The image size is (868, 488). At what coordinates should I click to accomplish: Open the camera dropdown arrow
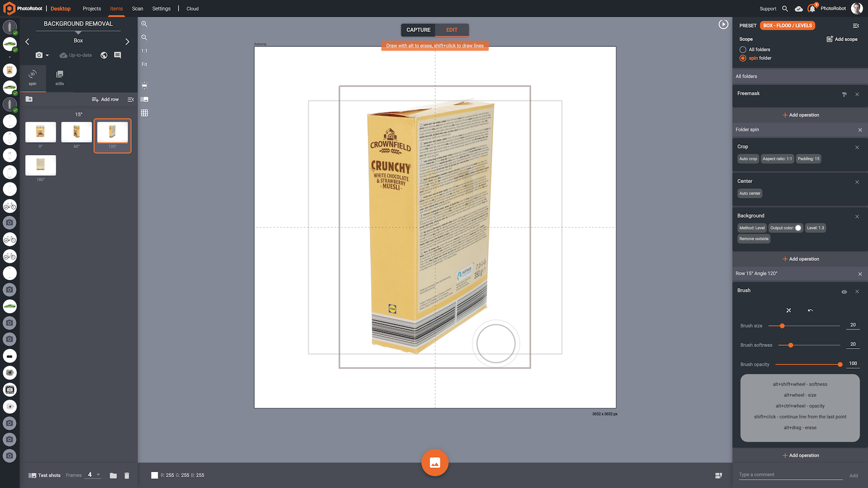[x=48, y=55]
